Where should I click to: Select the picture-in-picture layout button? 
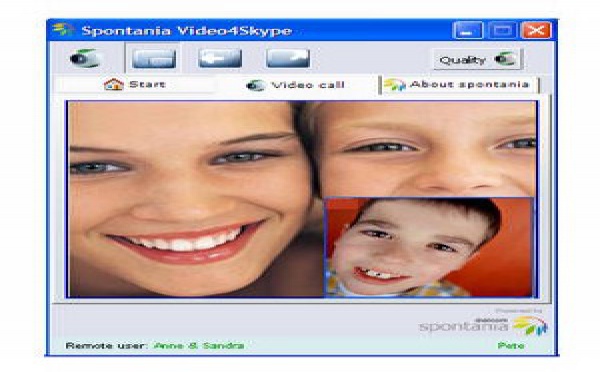(x=154, y=59)
